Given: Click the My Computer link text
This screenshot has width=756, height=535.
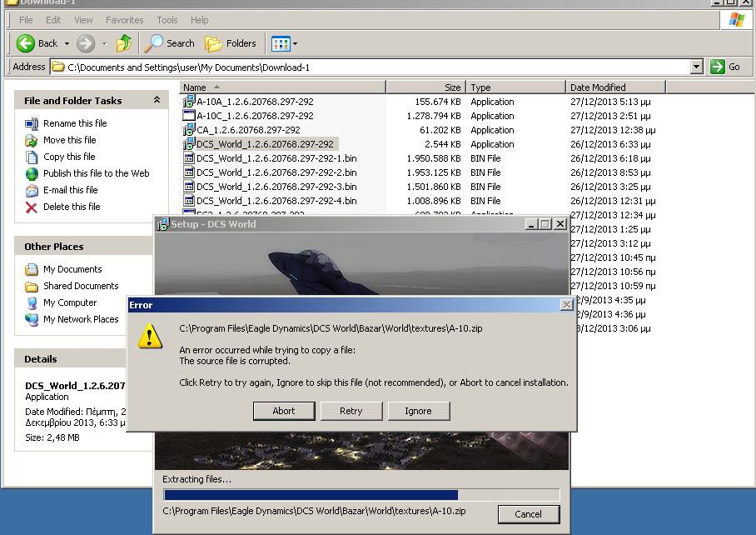Looking at the screenshot, I should tap(70, 302).
